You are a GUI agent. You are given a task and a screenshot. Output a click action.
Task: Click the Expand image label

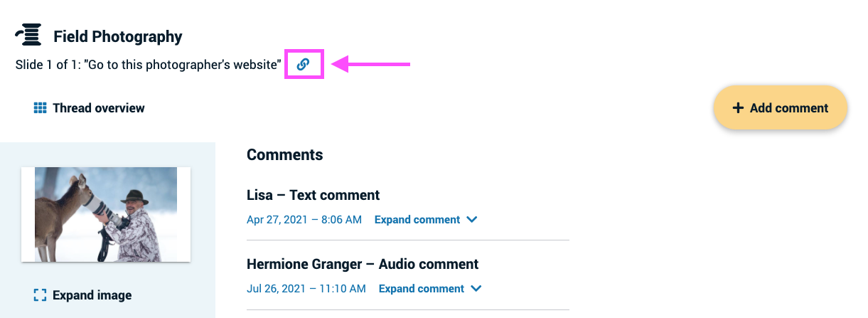pyautogui.click(x=92, y=295)
